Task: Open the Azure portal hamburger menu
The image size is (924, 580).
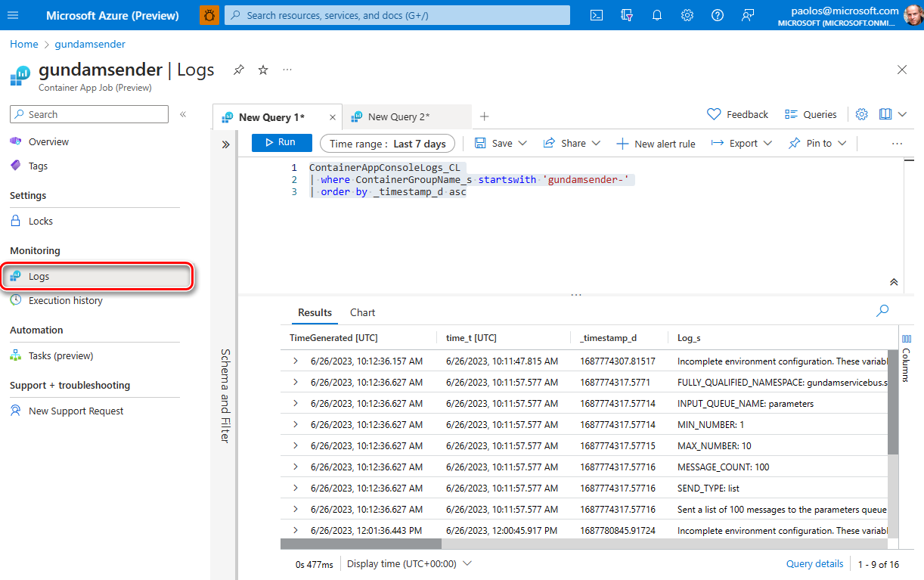Action: 13,15
